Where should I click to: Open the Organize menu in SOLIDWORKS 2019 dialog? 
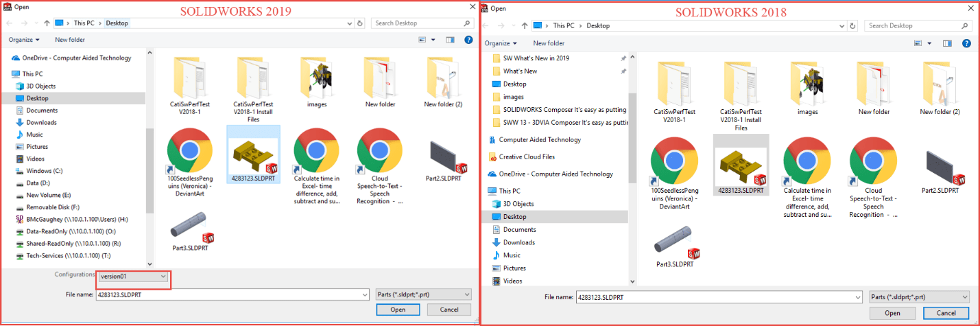coord(23,40)
